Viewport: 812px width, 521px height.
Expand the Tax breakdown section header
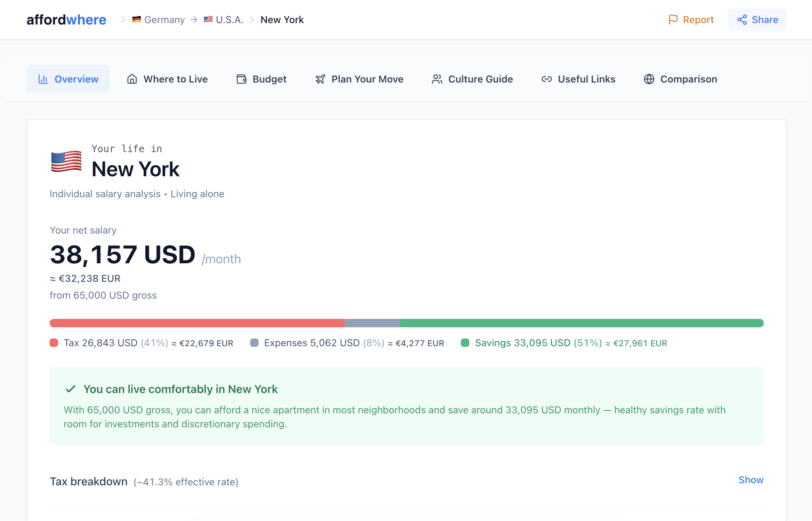coord(89,481)
